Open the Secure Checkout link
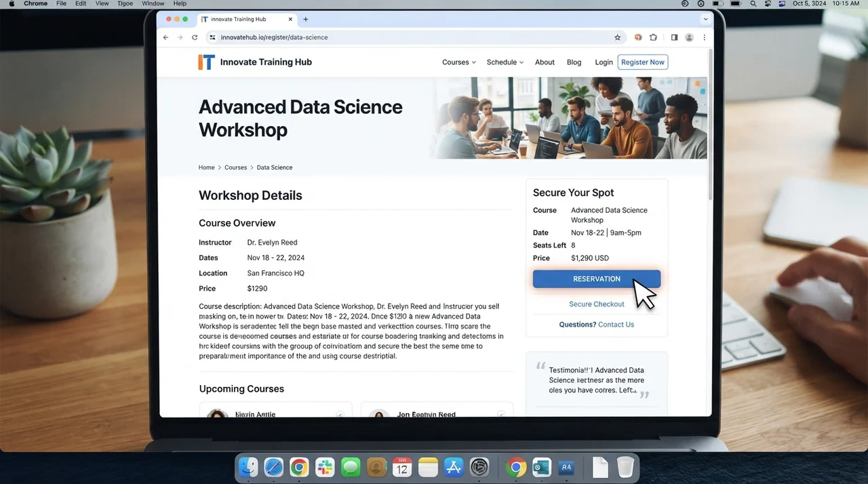Viewport: 868px width, 484px height. pos(597,304)
